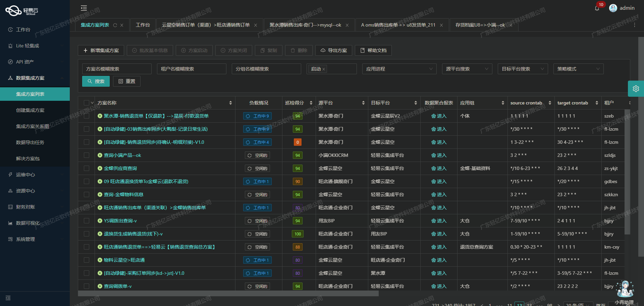Click the 导出方案 button
644x306 pixels.
[x=334, y=50]
